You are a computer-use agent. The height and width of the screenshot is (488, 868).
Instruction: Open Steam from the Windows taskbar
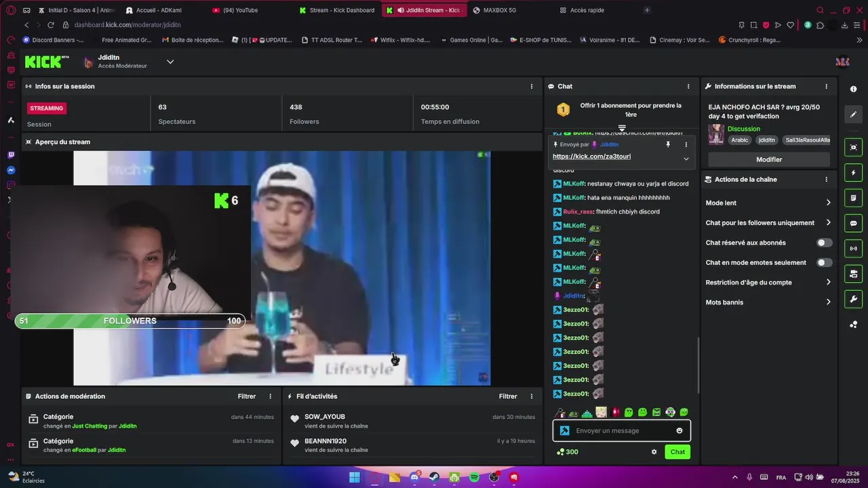click(x=434, y=477)
